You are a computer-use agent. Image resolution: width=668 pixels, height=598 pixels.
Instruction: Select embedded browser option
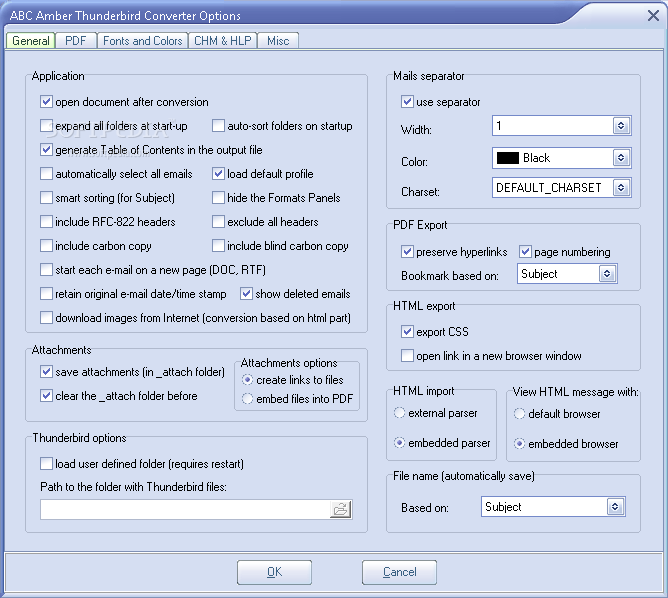click(x=519, y=444)
